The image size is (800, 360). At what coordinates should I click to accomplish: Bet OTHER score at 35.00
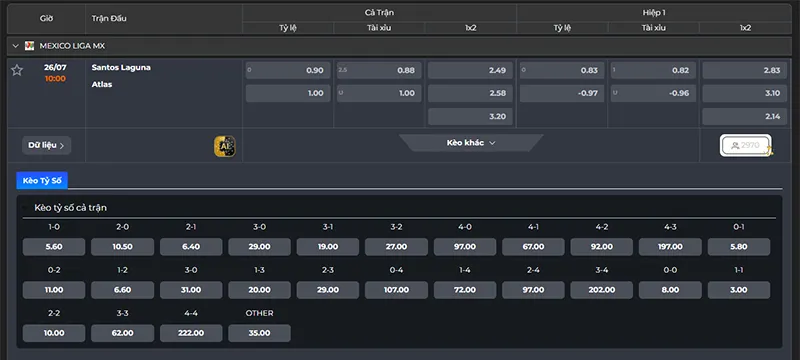(259, 333)
